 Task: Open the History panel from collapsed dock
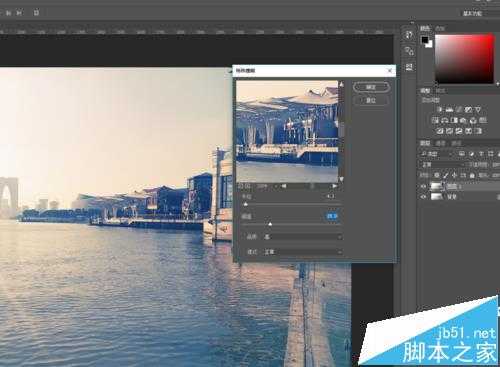[x=409, y=35]
